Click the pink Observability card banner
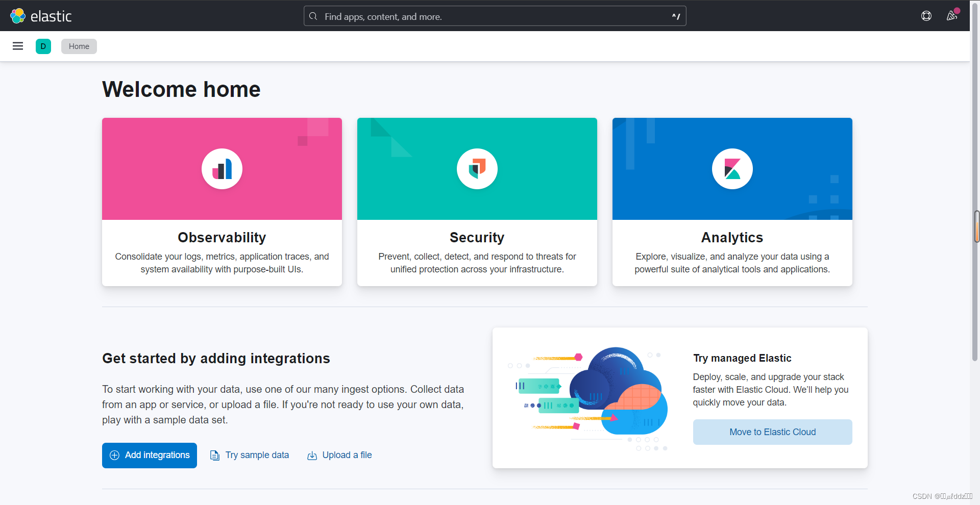The width and height of the screenshot is (980, 505). (x=222, y=169)
